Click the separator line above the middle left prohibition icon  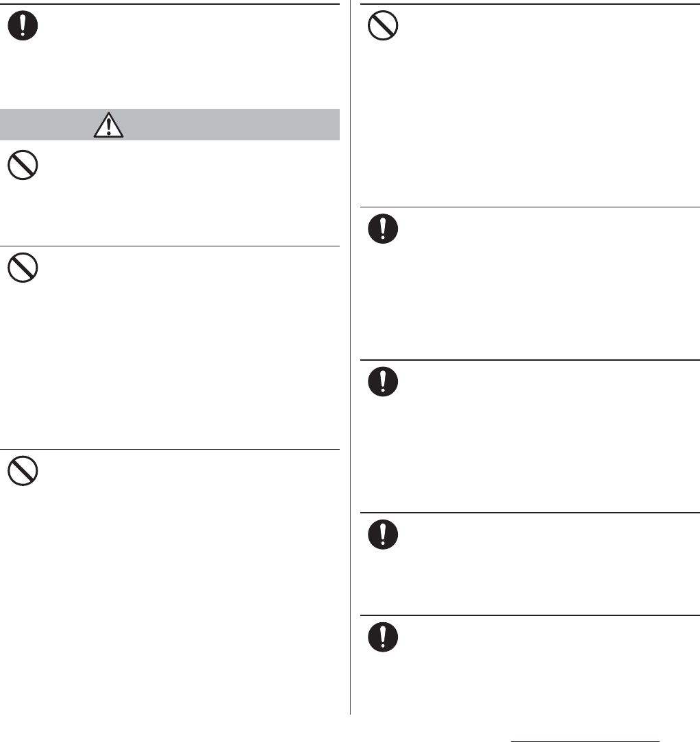click(170, 246)
